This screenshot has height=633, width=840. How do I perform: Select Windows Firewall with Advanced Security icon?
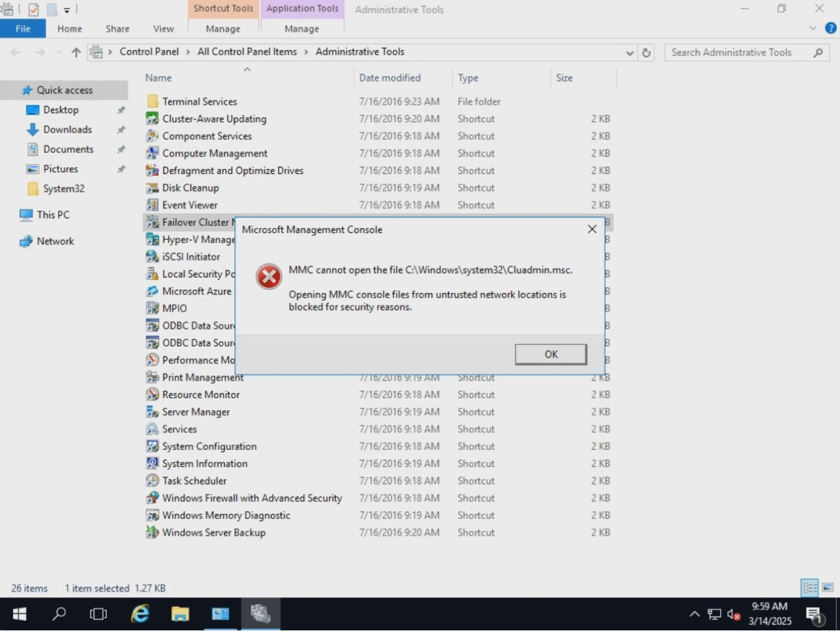[152, 498]
